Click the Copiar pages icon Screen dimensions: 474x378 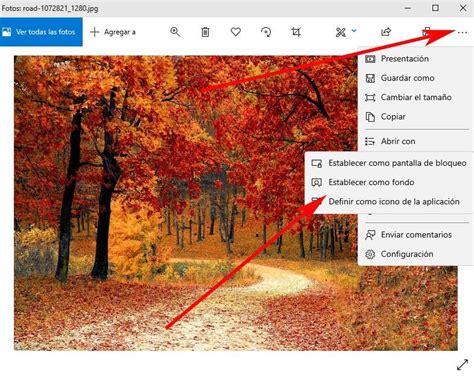[370, 117]
